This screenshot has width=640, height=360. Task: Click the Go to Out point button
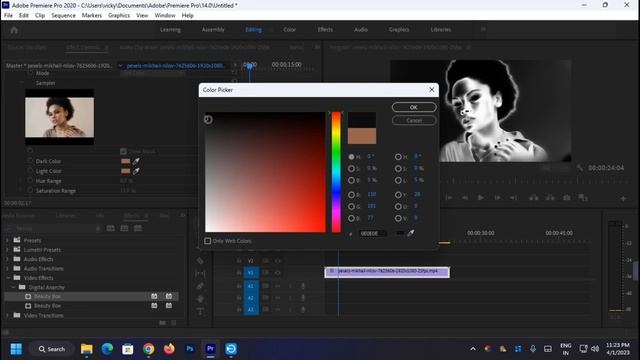point(513,198)
